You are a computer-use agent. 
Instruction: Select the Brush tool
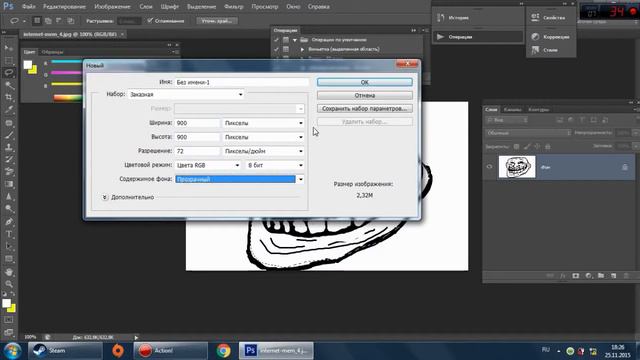tap(9, 135)
